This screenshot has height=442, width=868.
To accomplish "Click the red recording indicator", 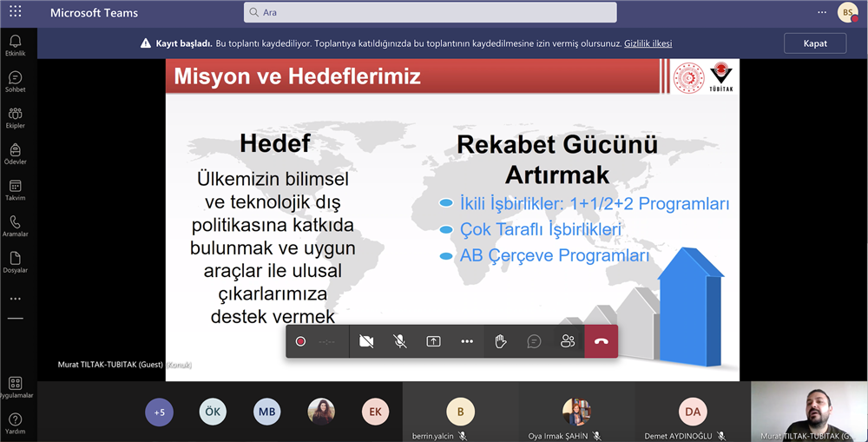I will pyautogui.click(x=300, y=342).
